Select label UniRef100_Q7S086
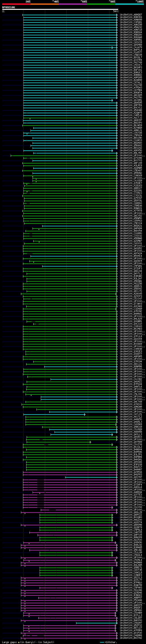Viewport: 146px width, 644px height. tap(131, 158)
